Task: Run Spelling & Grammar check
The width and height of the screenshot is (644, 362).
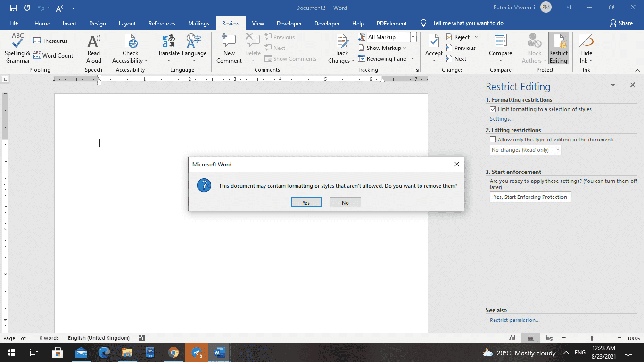Action: pos(17,49)
